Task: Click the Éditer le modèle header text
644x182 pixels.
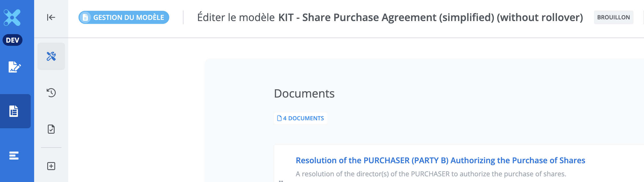Action: click(x=236, y=18)
